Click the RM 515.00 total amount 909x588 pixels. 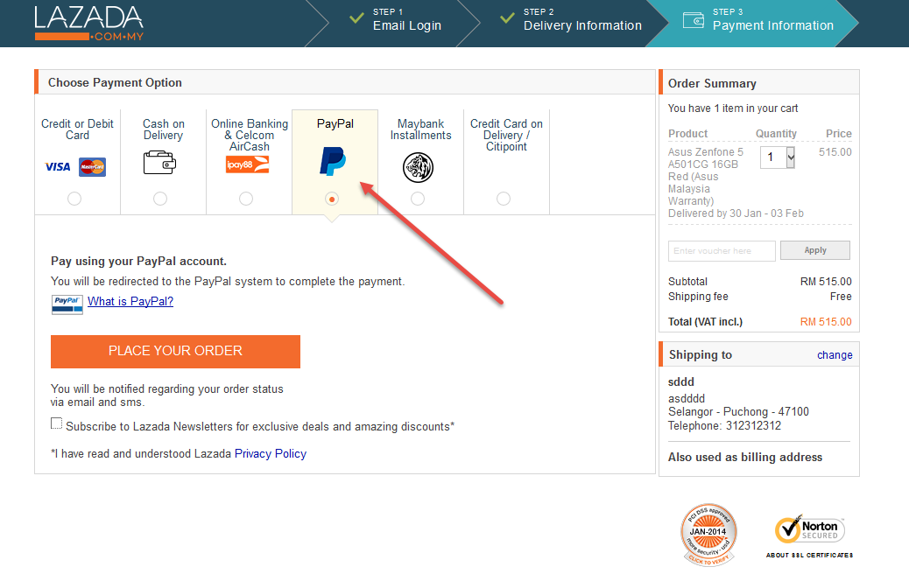[x=826, y=321]
